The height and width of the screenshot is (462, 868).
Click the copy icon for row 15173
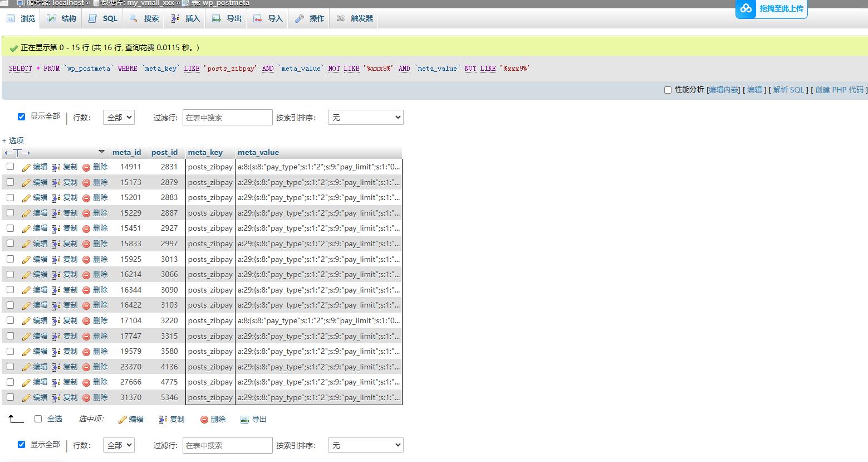56,183
